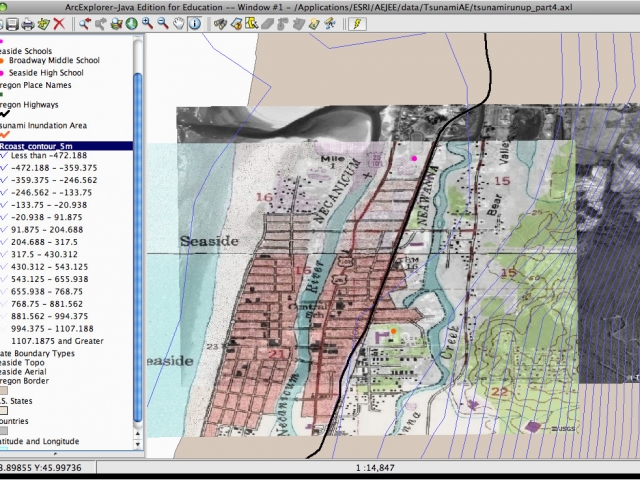
Task: Select the Seaside Aerial layer
Action: [23, 372]
